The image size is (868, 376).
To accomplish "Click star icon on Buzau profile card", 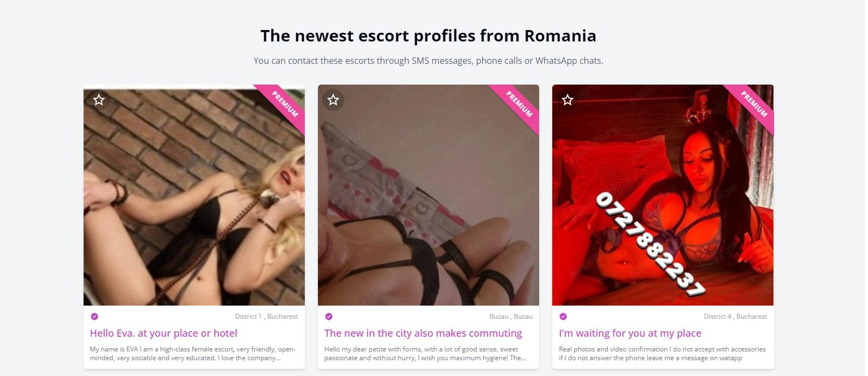I will pyautogui.click(x=333, y=100).
